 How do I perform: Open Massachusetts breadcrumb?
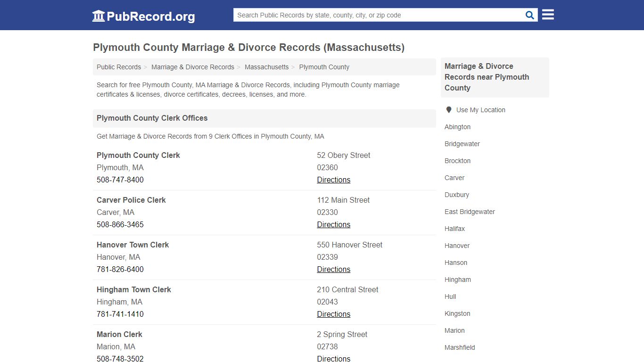coord(267,67)
